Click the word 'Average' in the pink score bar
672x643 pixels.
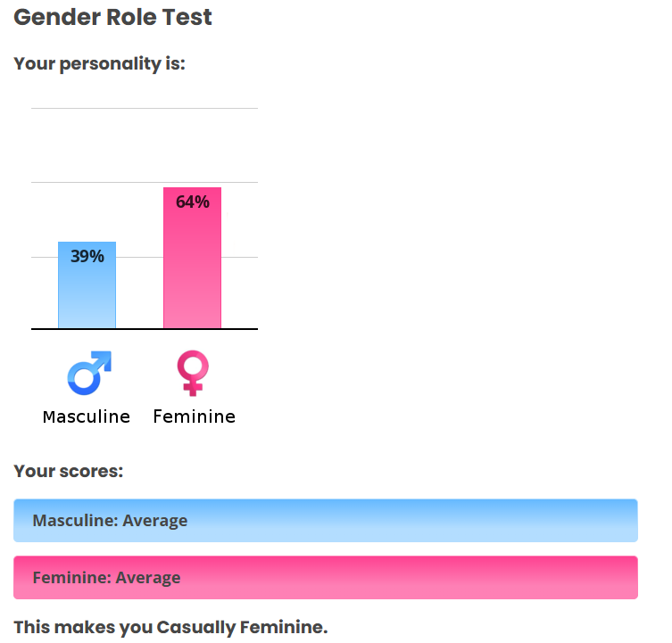(x=147, y=578)
